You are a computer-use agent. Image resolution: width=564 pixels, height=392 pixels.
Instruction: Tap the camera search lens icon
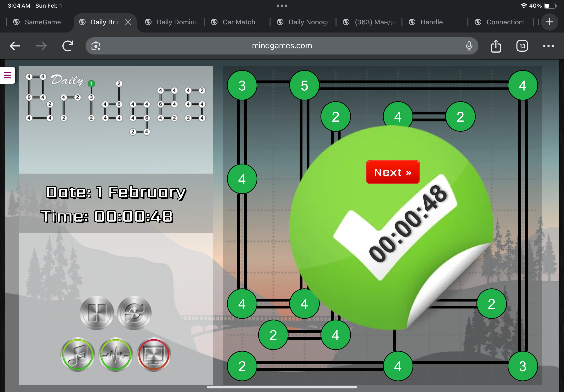click(96, 46)
